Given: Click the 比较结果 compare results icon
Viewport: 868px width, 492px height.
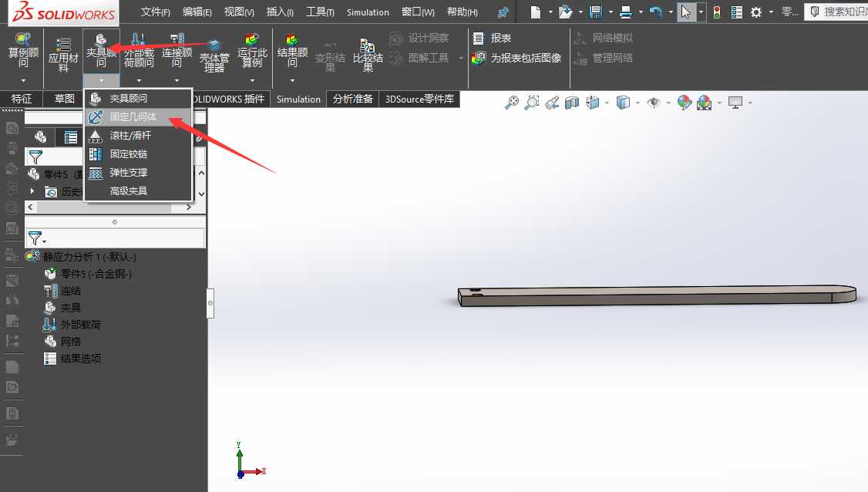Looking at the screenshot, I should [x=368, y=54].
